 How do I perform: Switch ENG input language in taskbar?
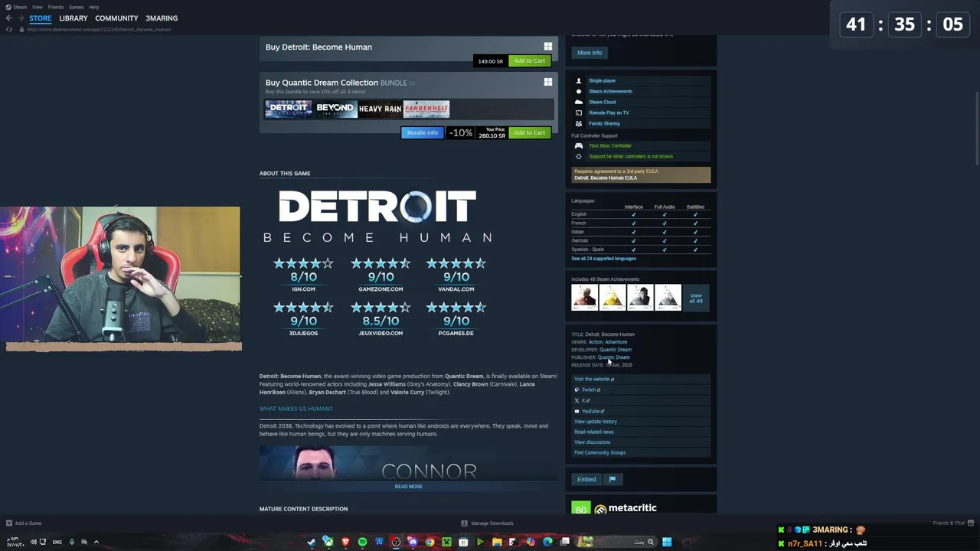coord(57,542)
